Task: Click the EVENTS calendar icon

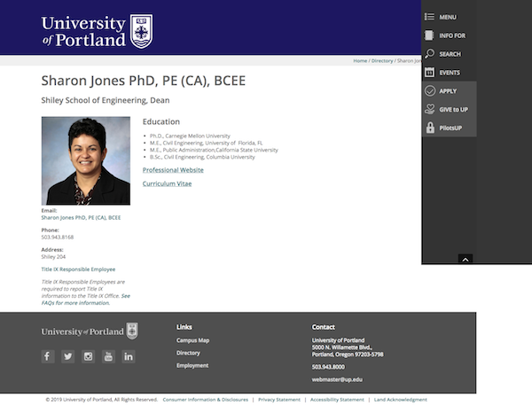Action: [429, 73]
